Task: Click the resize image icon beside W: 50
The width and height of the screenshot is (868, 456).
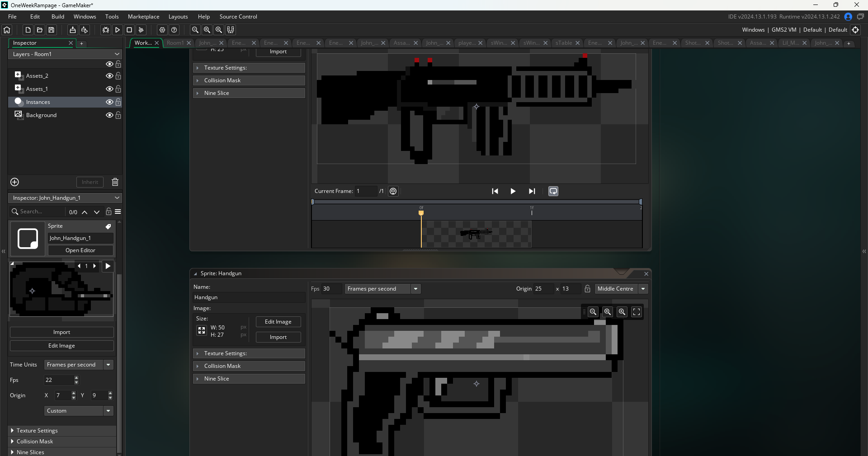Action: [x=202, y=331]
